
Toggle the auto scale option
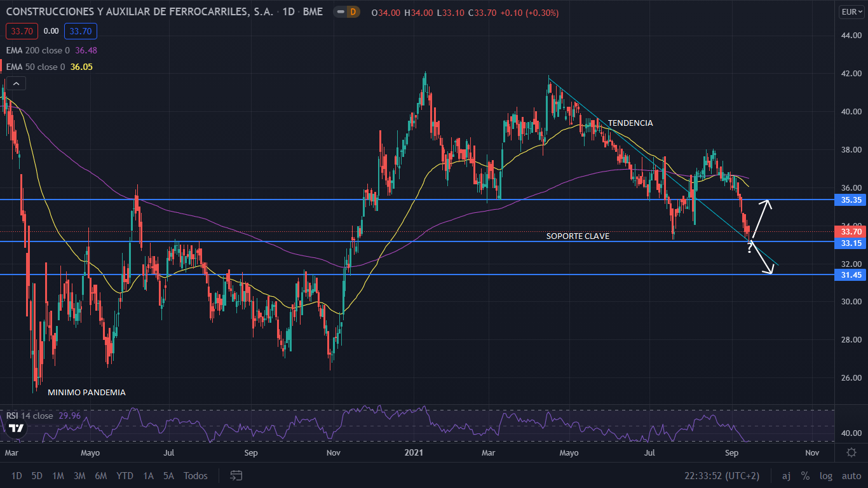(x=851, y=475)
